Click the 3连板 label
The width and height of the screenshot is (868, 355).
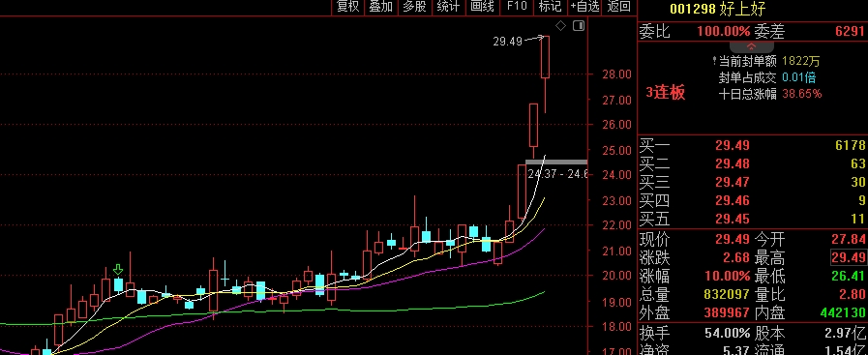click(666, 92)
